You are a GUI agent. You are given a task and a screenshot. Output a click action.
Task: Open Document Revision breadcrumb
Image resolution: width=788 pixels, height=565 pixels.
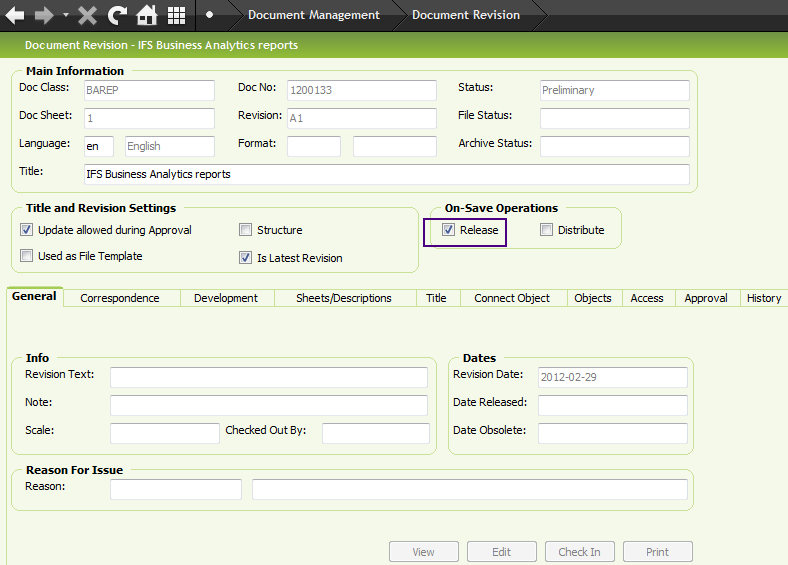pyautogui.click(x=466, y=15)
